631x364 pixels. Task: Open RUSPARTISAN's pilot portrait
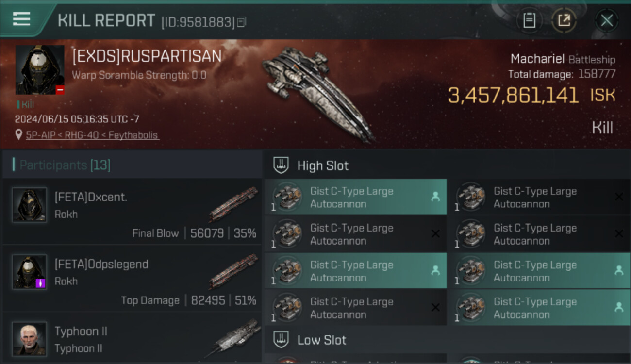(40, 70)
